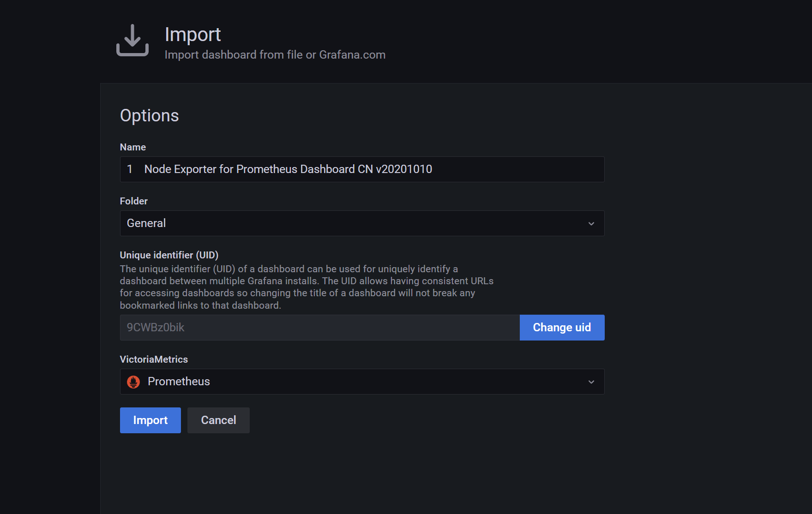The width and height of the screenshot is (812, 514).
Task: Click the 'Folder' field label
Action: (134, 201)
